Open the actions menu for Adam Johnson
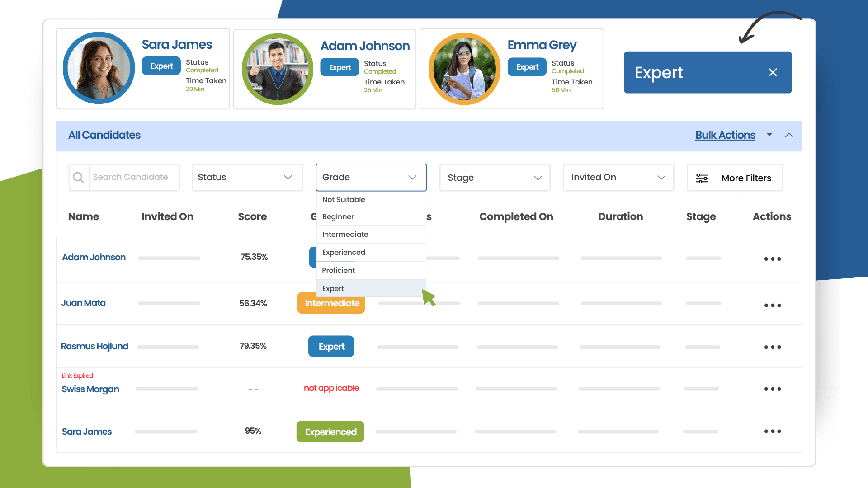868x488 pixels. (773, 258)
